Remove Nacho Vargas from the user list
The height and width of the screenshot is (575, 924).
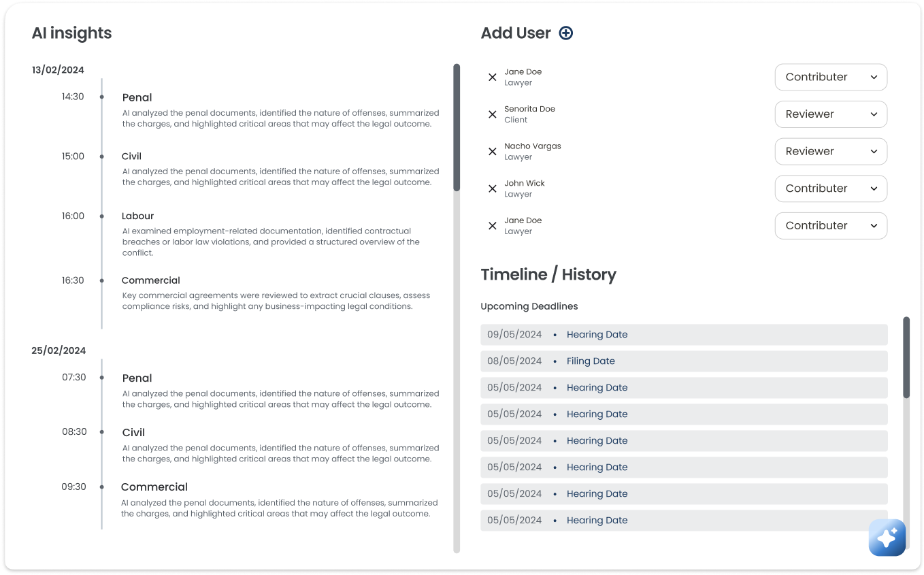493,152
